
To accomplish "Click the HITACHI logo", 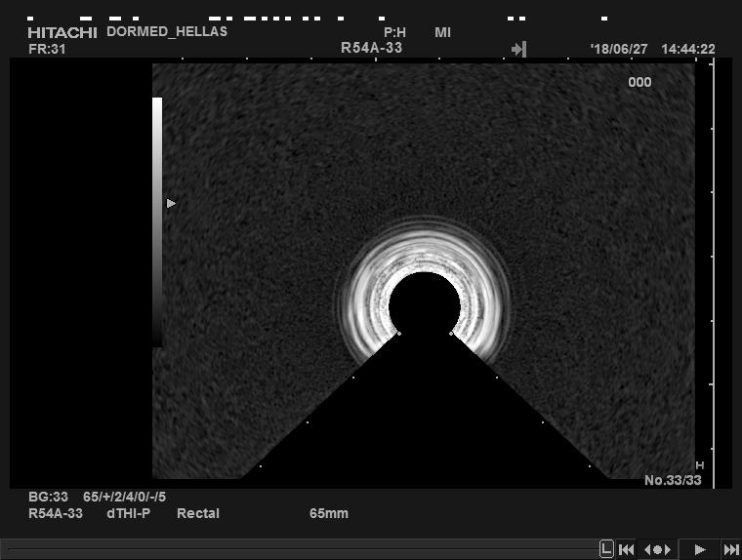I will point(62,32).
